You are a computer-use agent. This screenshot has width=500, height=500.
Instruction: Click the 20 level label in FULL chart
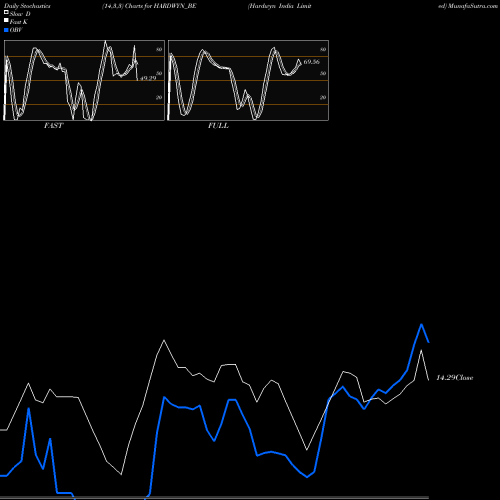point(323,97)
